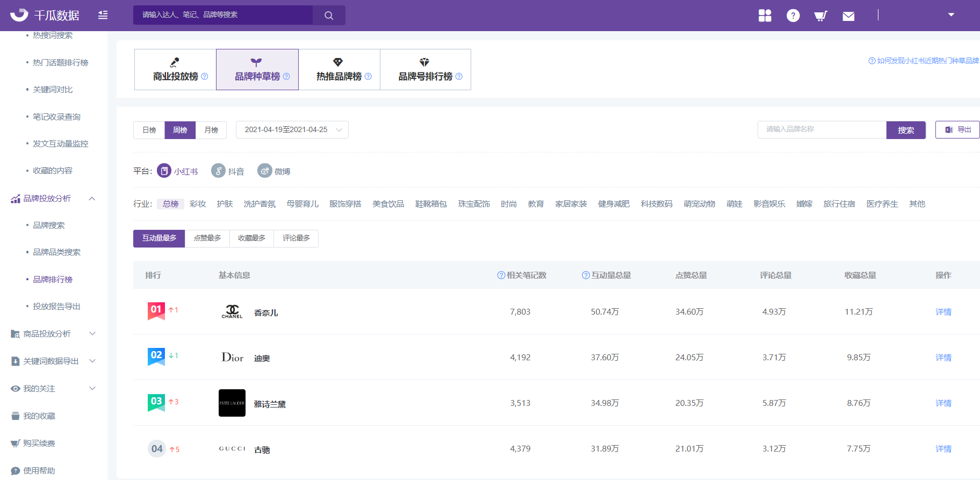Click help icon next to 品牌号排行榜

point(459,76)
